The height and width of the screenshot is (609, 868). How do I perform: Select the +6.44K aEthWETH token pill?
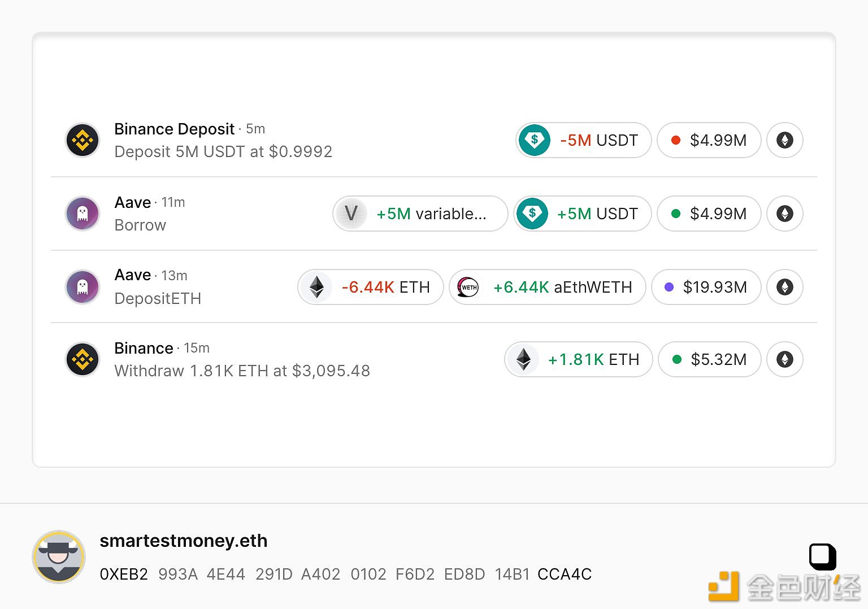[548, 287]
